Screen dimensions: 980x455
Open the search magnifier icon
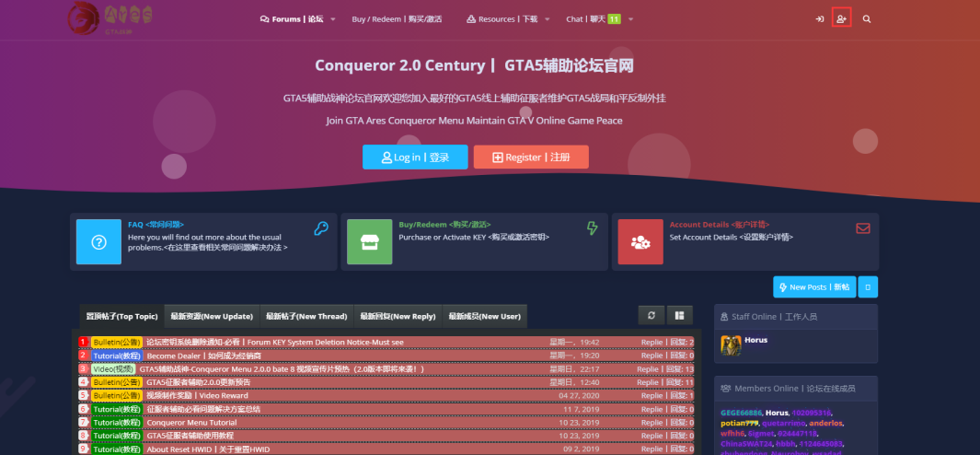coord(866,19)
